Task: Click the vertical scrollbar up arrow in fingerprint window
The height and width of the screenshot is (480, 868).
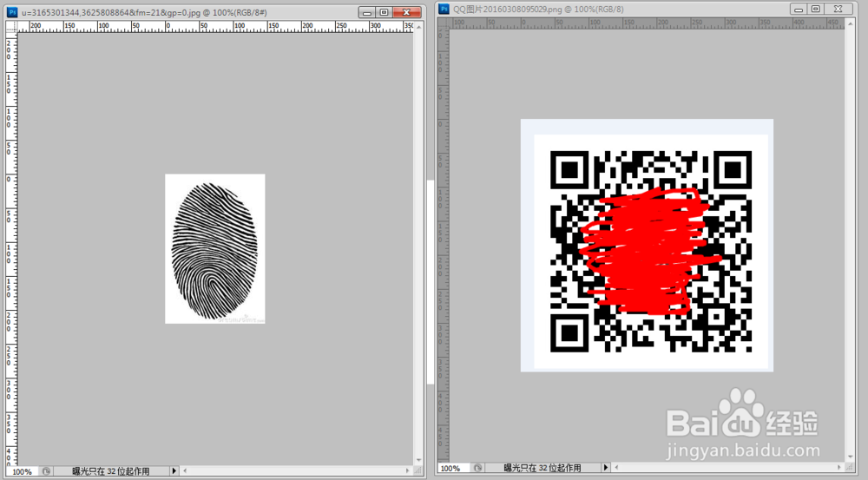Action: click(x=418, y=27)
